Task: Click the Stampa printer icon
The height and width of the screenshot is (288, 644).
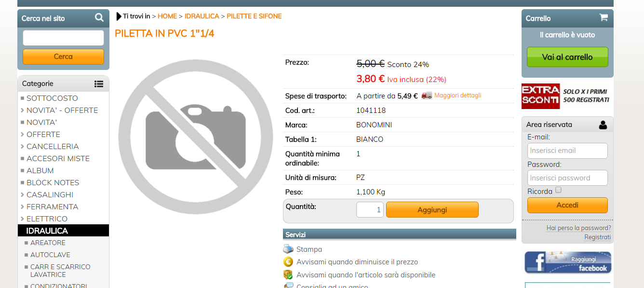Action: 288,249
